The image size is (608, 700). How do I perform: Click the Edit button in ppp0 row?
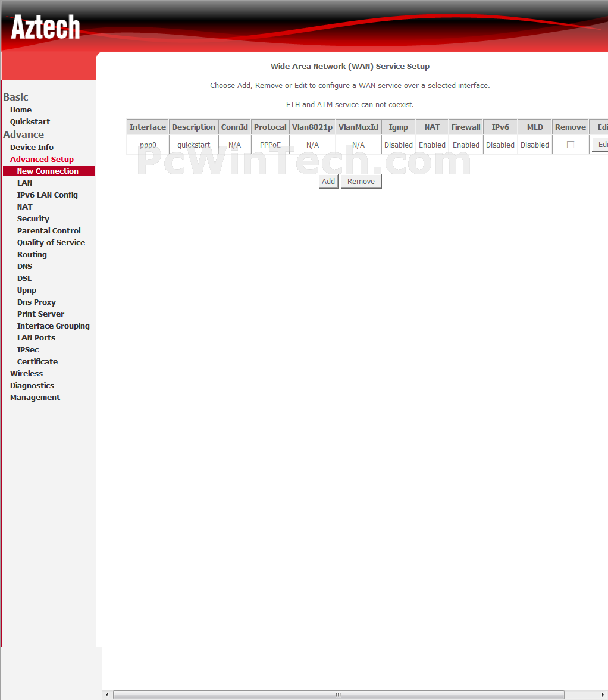(600, 145)
